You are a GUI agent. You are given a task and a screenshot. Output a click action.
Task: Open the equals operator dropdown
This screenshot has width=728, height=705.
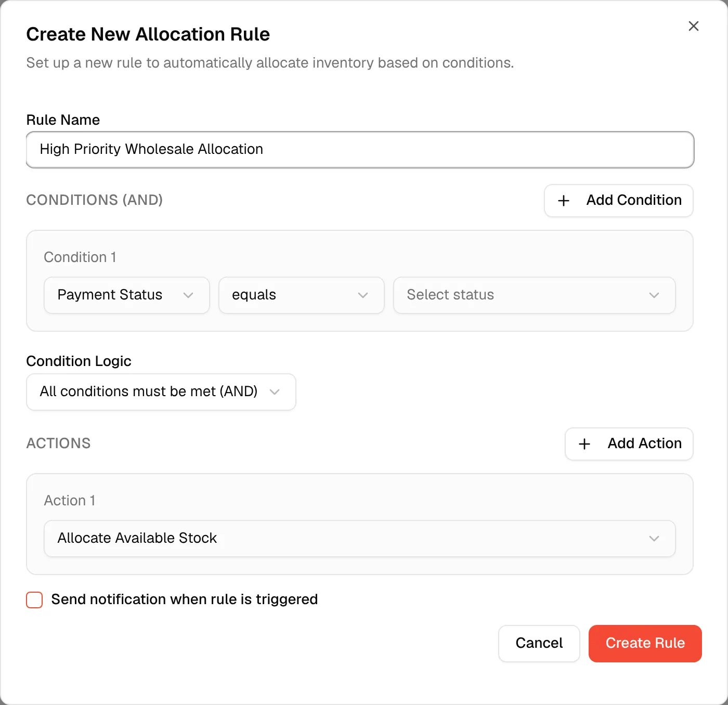(302, 295)
